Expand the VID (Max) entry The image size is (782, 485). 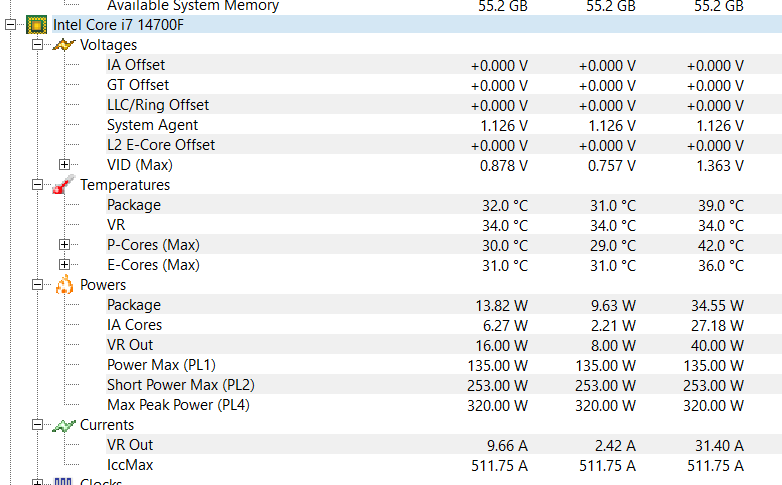[x=64, y=165]
